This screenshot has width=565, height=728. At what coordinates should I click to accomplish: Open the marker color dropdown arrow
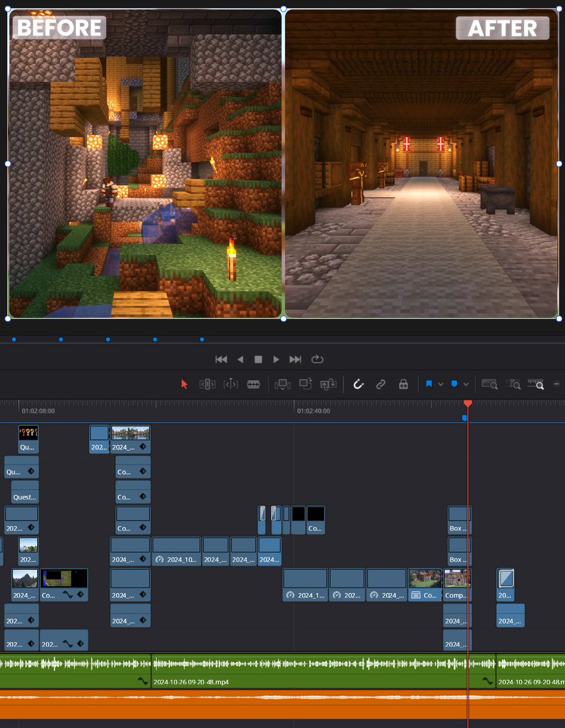tap(466, 385)
